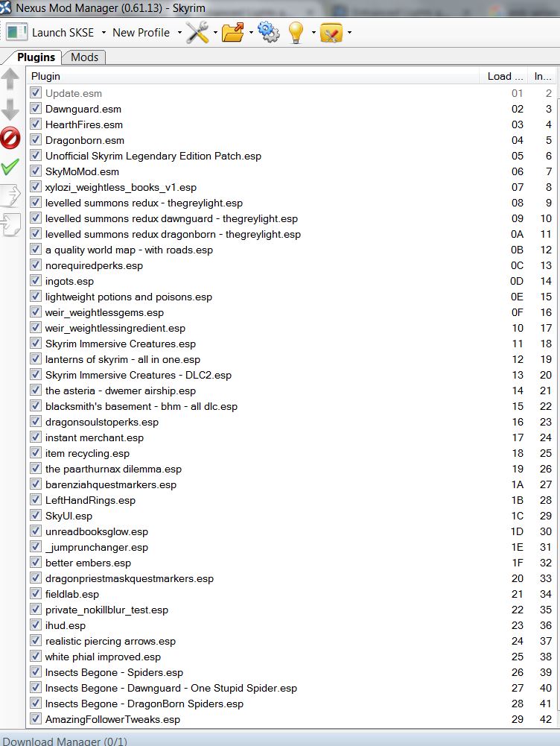560x746 pixels.
Task: Select Insects Begone - Spiders.esp row
Action: coord(291,672)
